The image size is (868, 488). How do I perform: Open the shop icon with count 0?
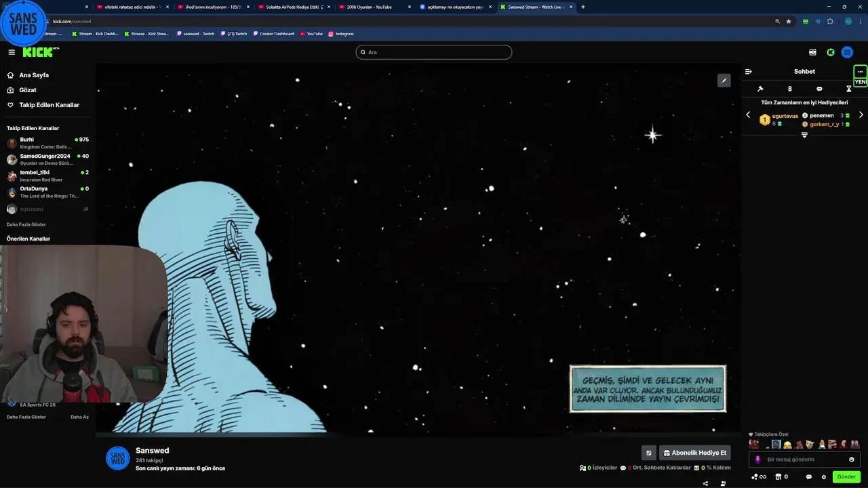click(782, 477)
